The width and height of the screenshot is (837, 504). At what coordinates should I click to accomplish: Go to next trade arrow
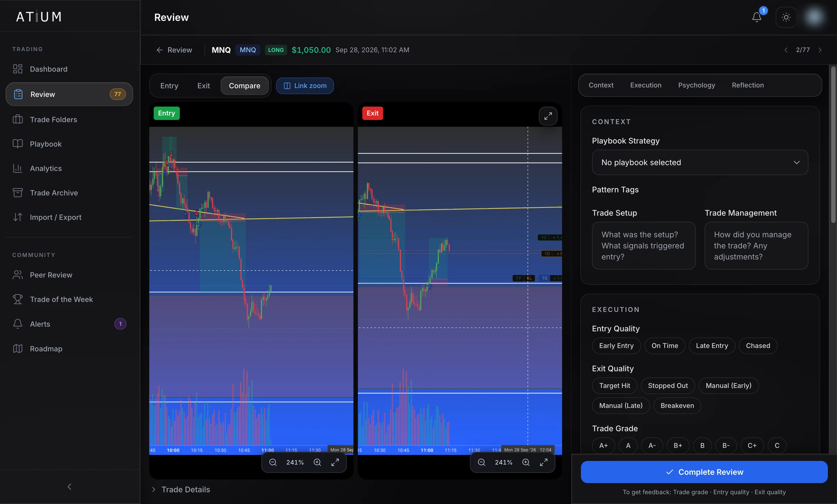pyautogui.click(x=820, y=50)
